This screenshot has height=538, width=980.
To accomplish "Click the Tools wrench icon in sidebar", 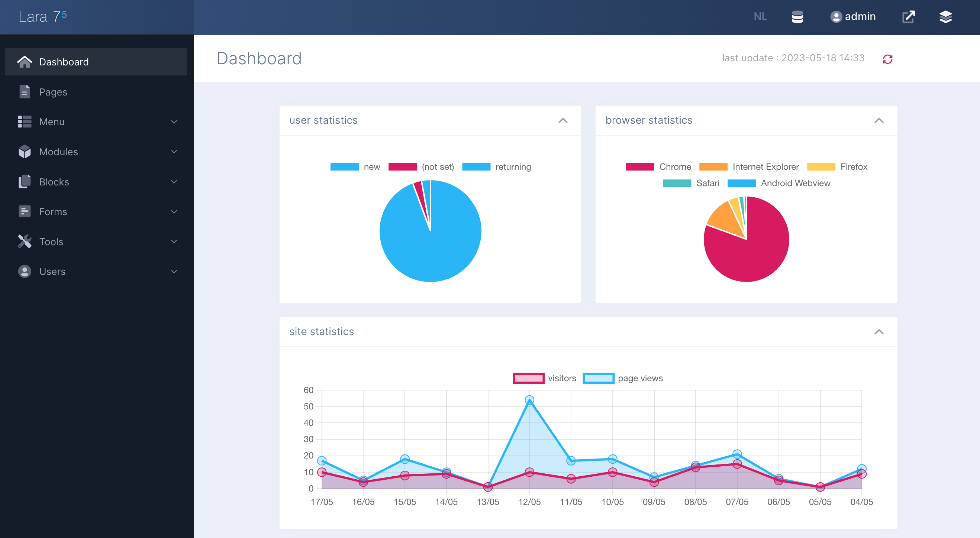I will [x=25, y=242].
